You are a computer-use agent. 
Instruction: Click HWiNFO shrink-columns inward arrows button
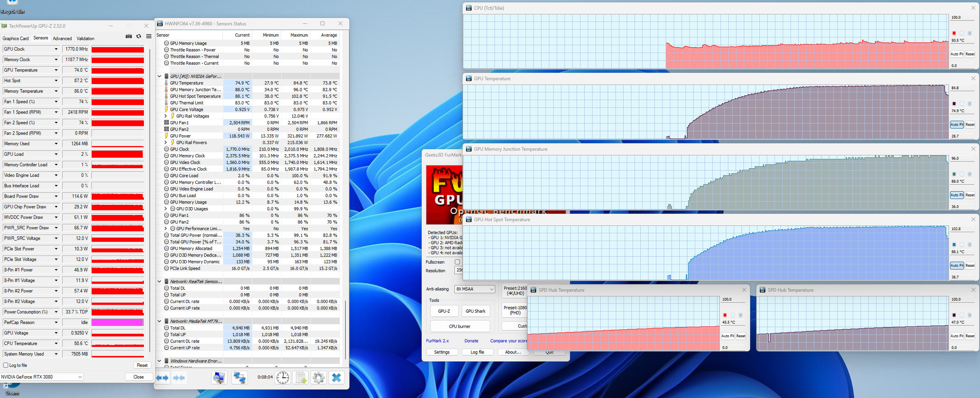coord(179,378)
